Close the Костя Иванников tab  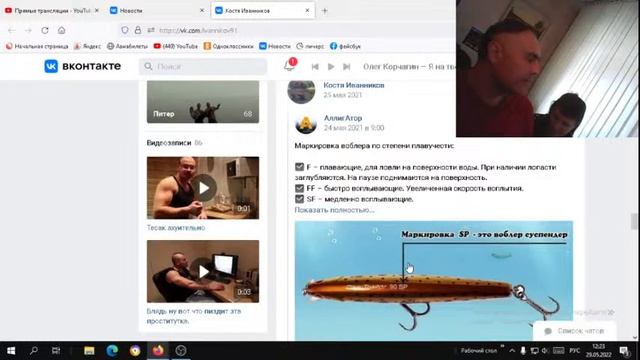[x=307, y=11]
